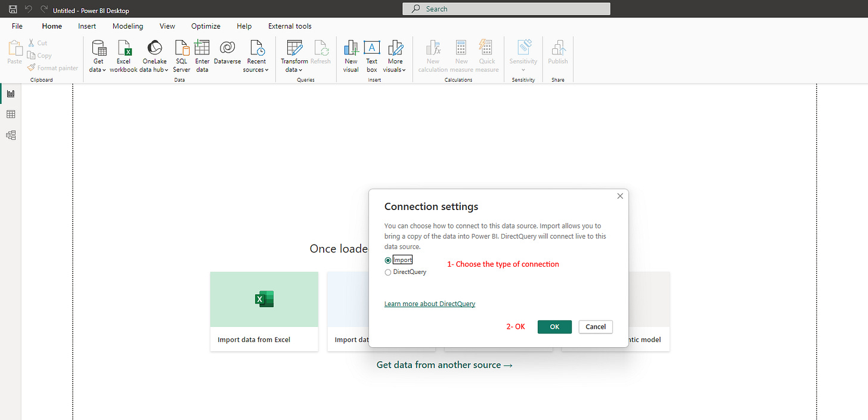This screenshot has width=868, height=420.
Task: Open the Sensitivity dropdown
Action: tap(523, 57)
